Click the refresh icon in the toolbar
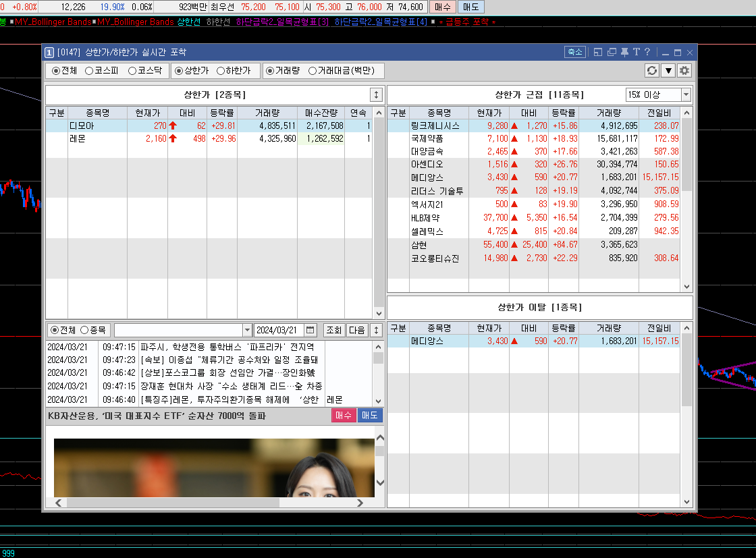This screenshot has height=558, width=756. [651, 71]
